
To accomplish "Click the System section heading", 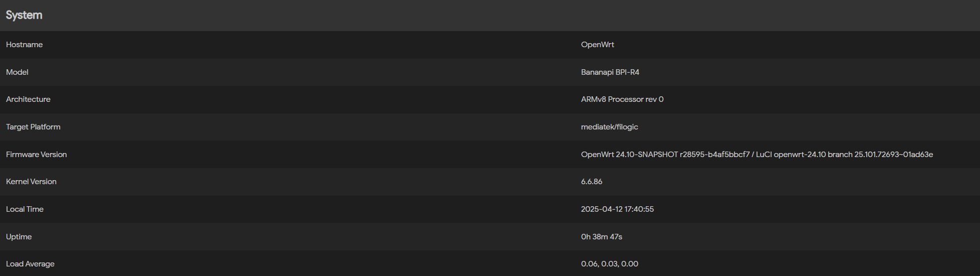I will pyautogui.click(x=24, y=15).
